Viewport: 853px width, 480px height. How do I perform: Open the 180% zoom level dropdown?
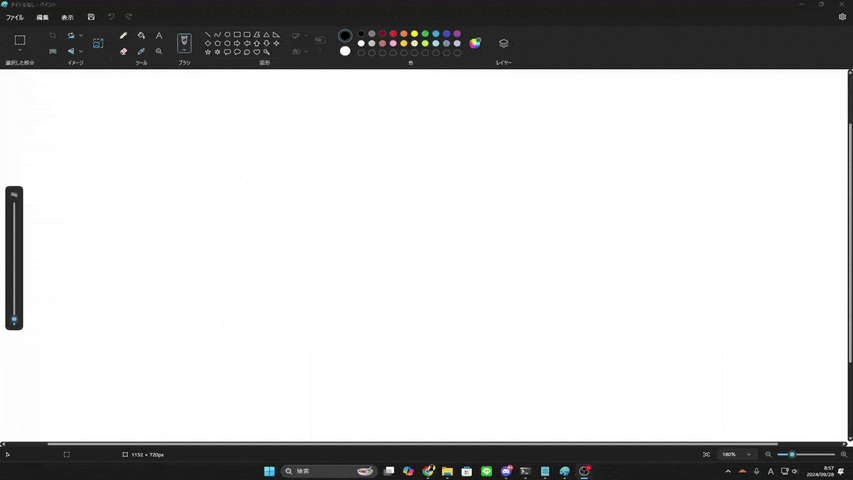point(737,454)
